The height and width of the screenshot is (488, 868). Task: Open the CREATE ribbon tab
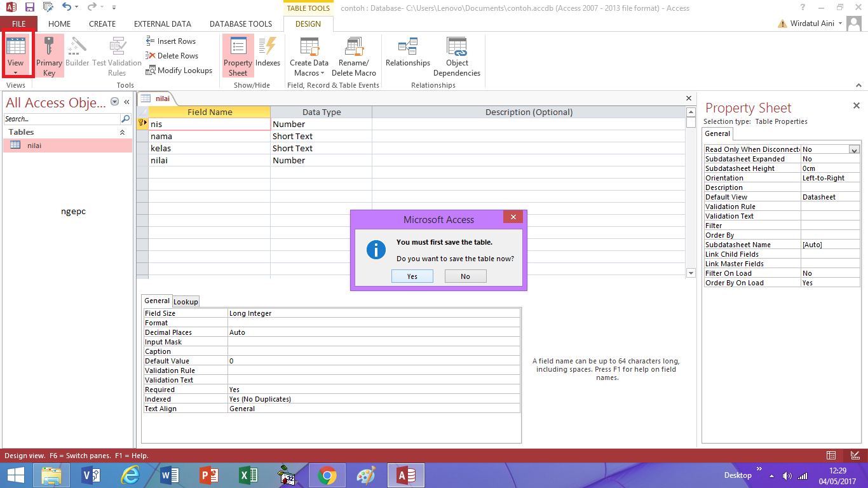coord(102,24)
